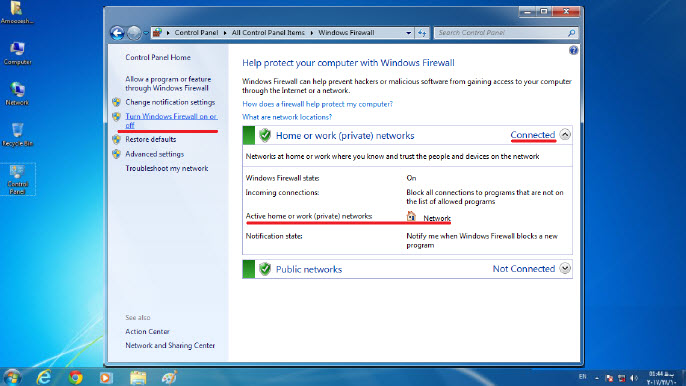Click the house icon beside Network
The width and height of the screenshot is (686, 386).
(411, 216)
